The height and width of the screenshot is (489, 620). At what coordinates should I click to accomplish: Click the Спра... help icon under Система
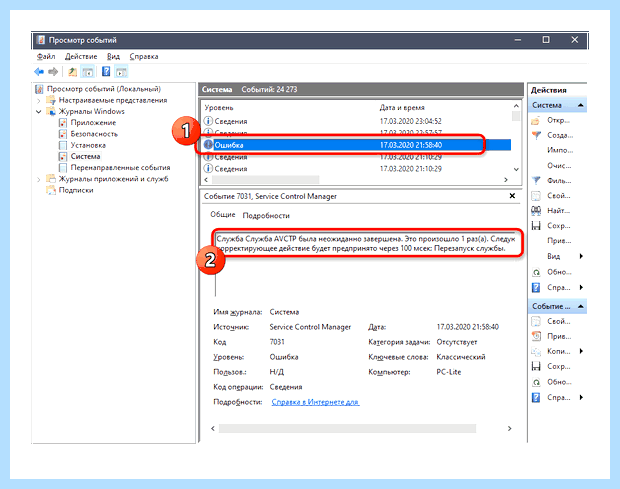pos(536,287)
